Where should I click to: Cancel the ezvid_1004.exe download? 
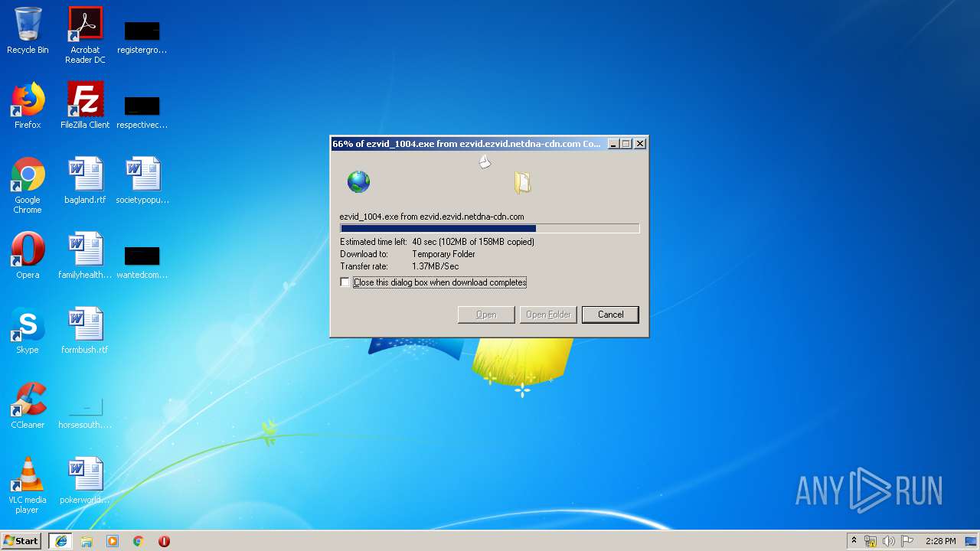click(610, 315)
